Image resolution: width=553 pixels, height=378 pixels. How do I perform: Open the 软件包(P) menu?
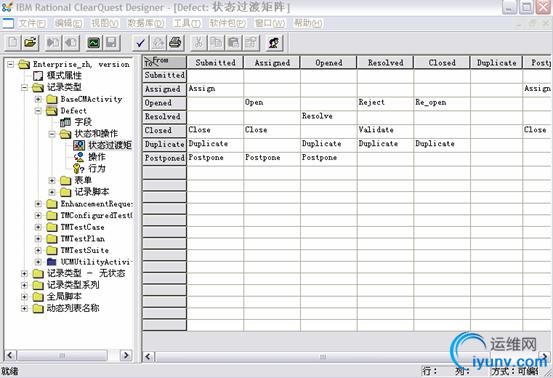click(227, 23)
